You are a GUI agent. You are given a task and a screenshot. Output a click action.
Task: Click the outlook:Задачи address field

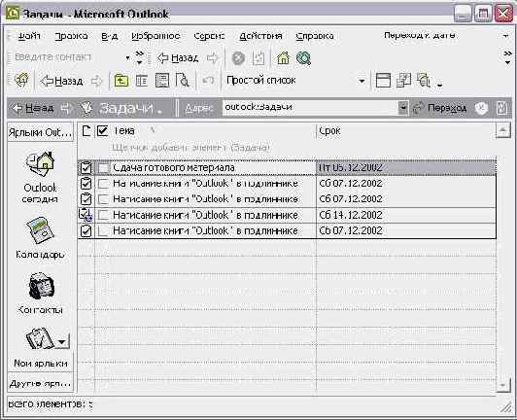[311, 107]
